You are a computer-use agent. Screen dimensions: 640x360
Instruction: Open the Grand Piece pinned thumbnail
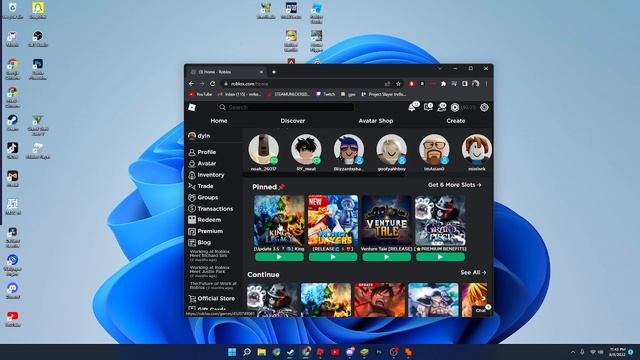440,220
